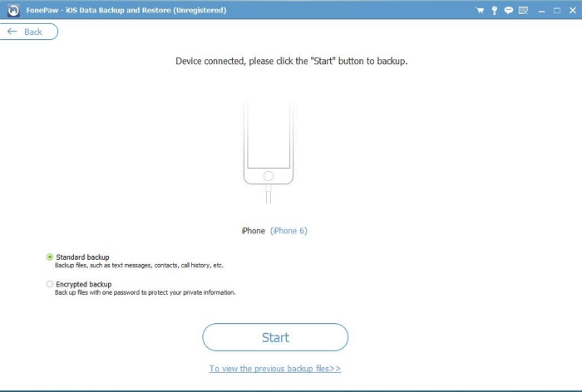Go back with the Back button
Image resolution: width=582 pixels, height=392 pixels.
pyautogui.click(x=28, y=32)
